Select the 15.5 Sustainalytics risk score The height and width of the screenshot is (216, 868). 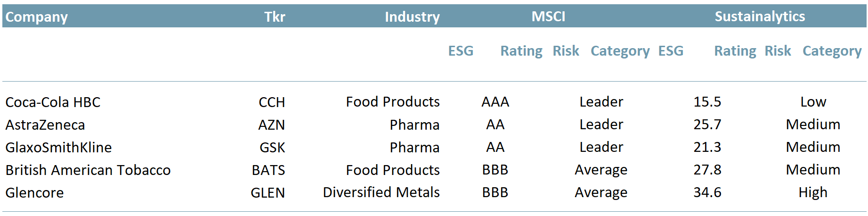click(707, 102)
